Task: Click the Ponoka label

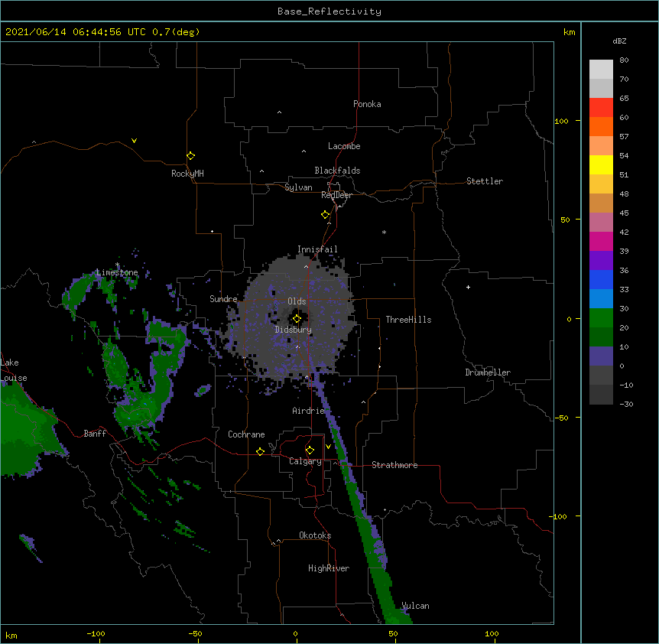Action: pos(367,104)
